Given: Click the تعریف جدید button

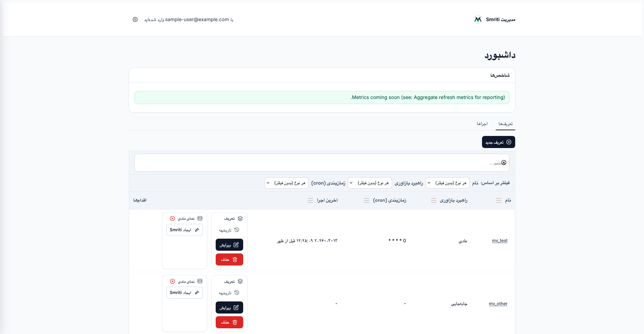Looking at the screenshot, I should [498, 142].
